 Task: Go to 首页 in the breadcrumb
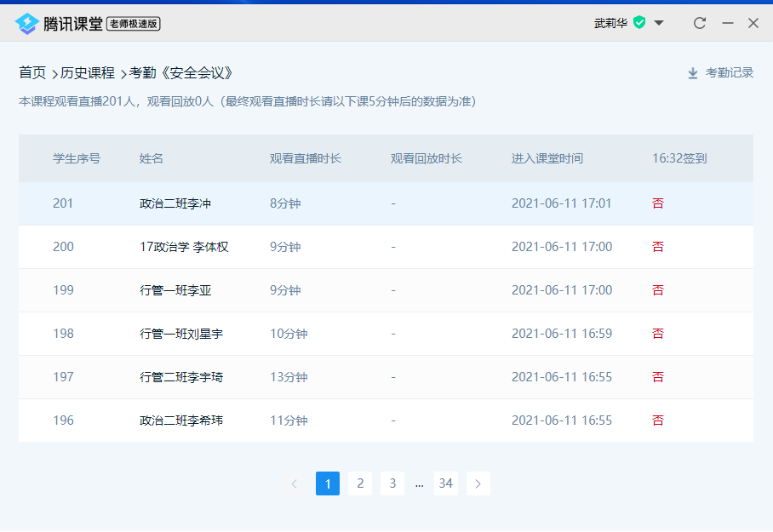[x=32, y=73]
